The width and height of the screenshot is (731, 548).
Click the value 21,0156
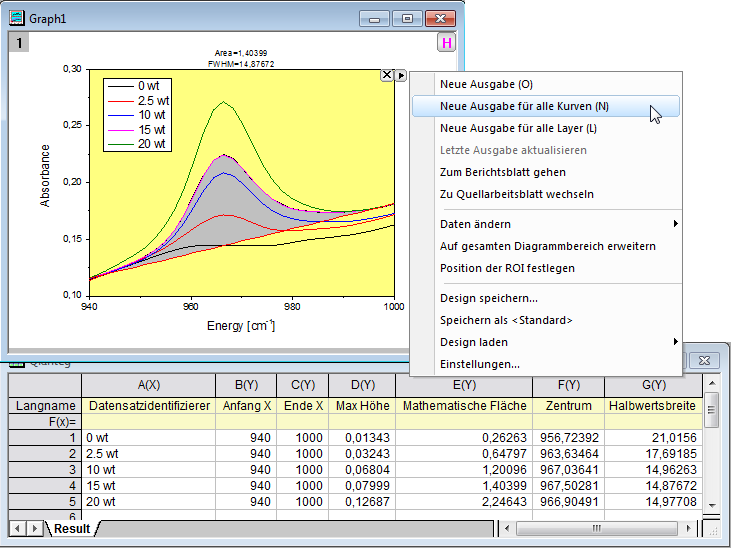point(654,437)
